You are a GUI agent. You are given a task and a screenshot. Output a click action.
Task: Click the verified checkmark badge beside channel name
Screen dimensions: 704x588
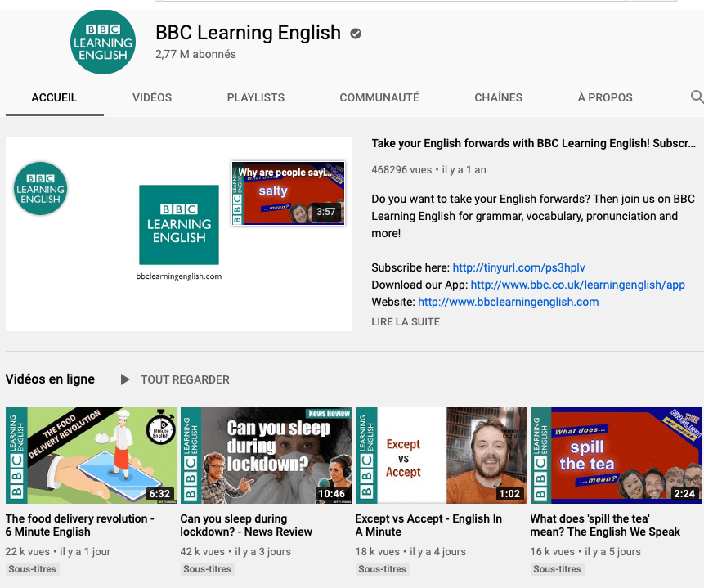[356, 34]
